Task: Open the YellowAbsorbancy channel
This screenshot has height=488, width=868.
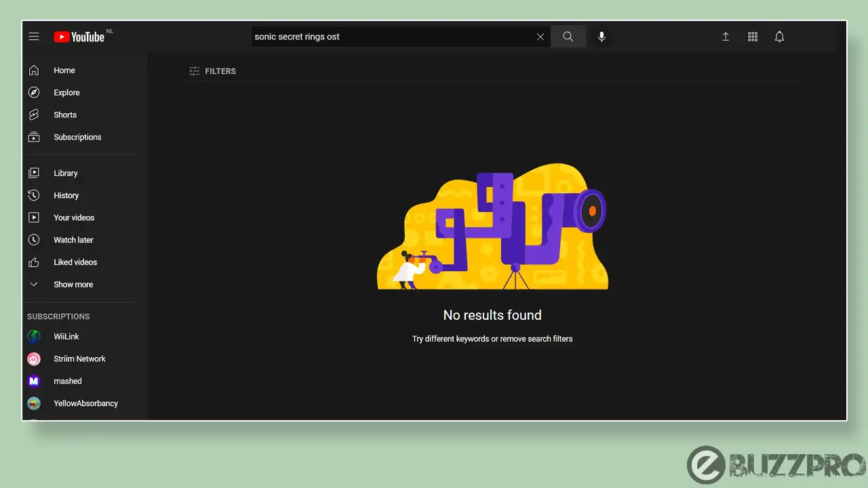Action: tap(85, 403)
